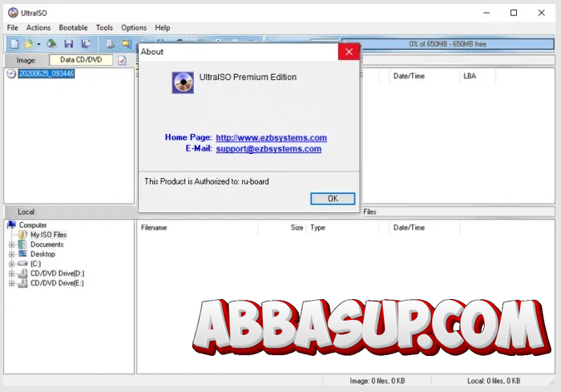Open the Help menu
561x392 pixels.
[x=163, y=27]
